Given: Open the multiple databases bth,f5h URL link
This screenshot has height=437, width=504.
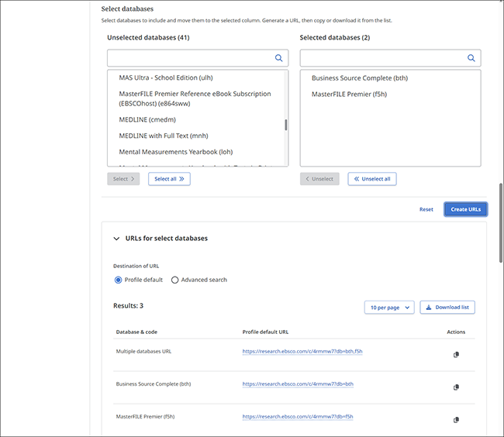Looking at the screenshot, I should (x=302, y=351).
